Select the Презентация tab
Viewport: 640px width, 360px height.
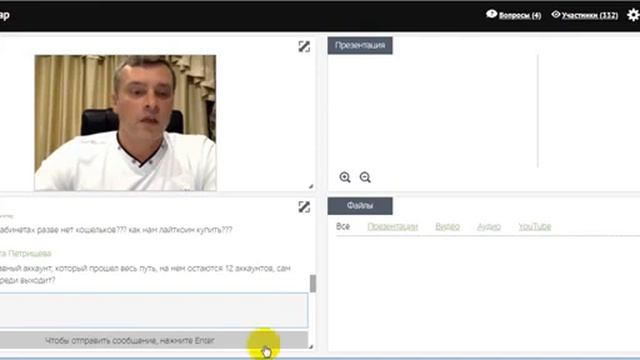(360, 45)
